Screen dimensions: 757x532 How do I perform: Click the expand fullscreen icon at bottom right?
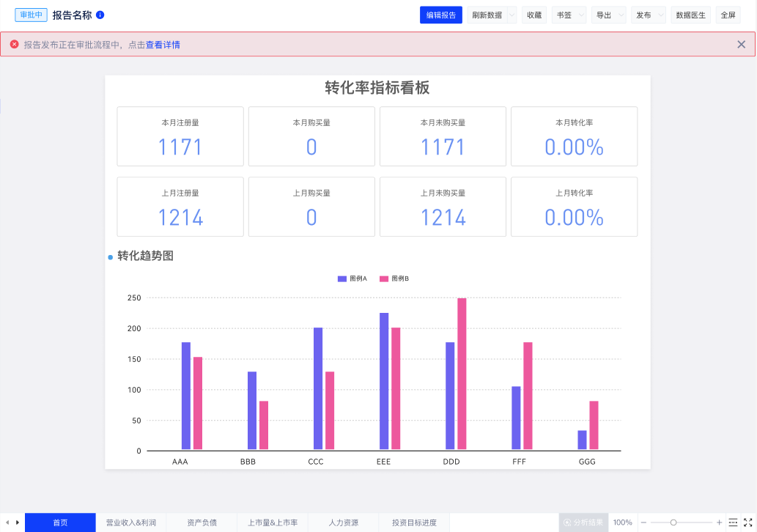[748, 522]
